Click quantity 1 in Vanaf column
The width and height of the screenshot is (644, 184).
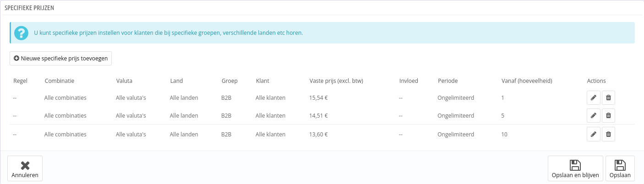503,97
